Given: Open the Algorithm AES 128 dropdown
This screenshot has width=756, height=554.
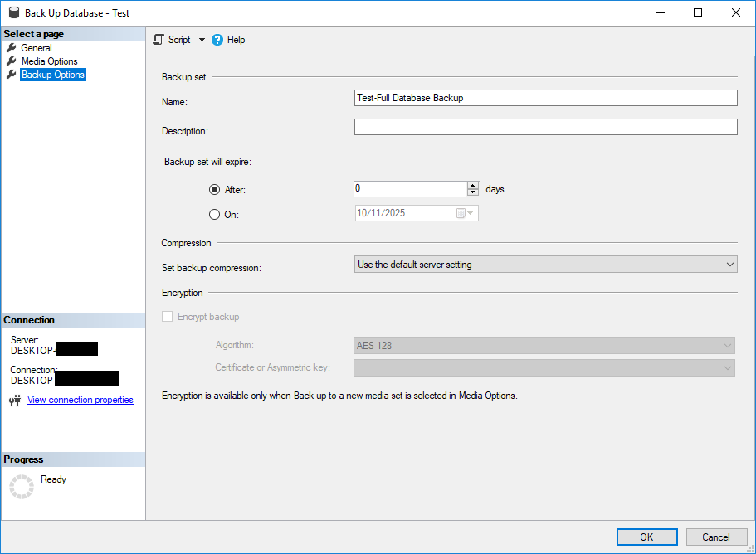Looking at the screenshot, I should [545, 346].
